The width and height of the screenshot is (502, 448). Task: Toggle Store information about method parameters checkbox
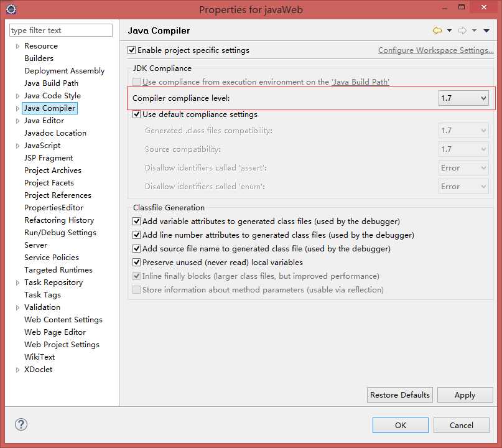(136, 290)
